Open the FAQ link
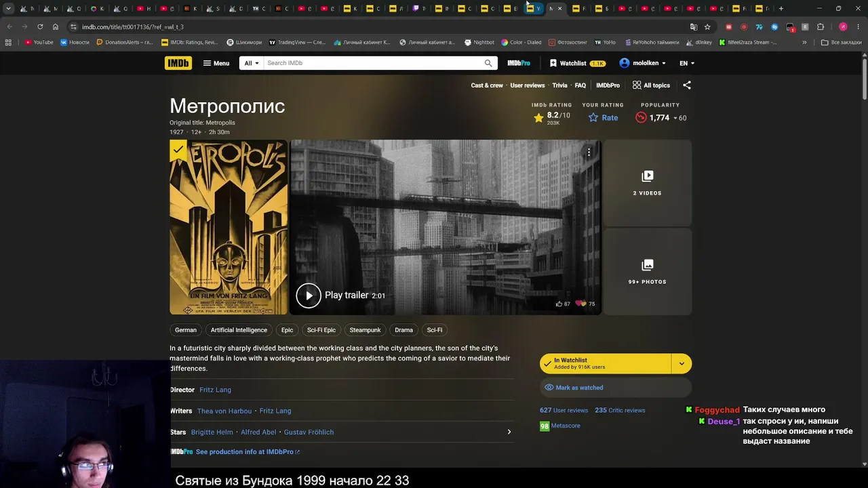868x488 pixels. click(580, 85)
